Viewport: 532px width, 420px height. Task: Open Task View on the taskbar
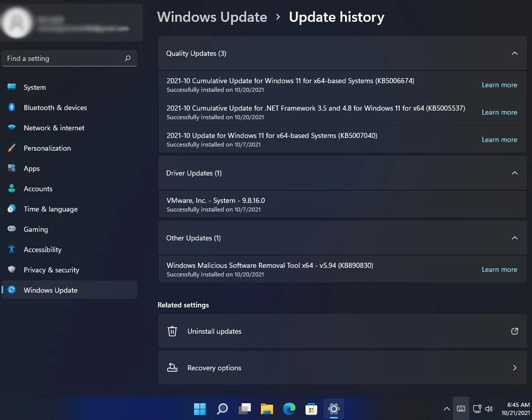coord(245,409)
